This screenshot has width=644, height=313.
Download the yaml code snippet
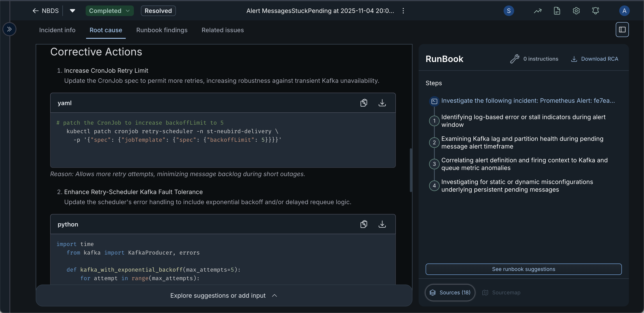click(x=382, y=103)
